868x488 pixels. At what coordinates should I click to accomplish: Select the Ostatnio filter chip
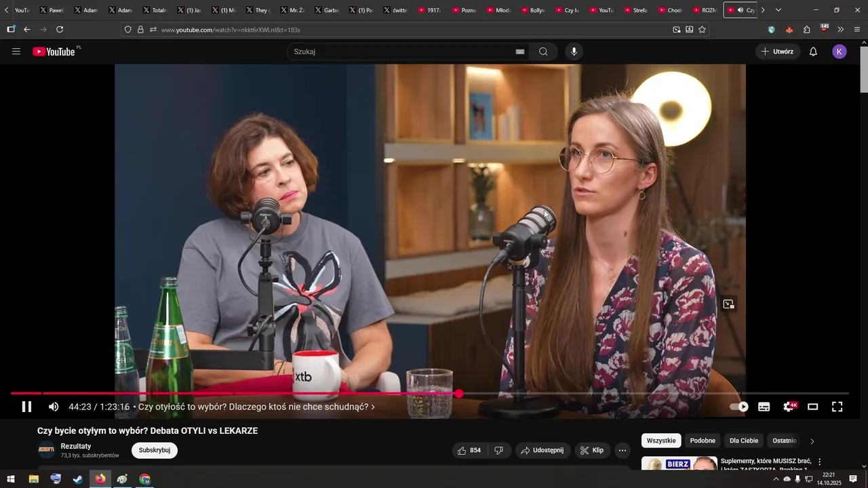(x=785, y=441)
